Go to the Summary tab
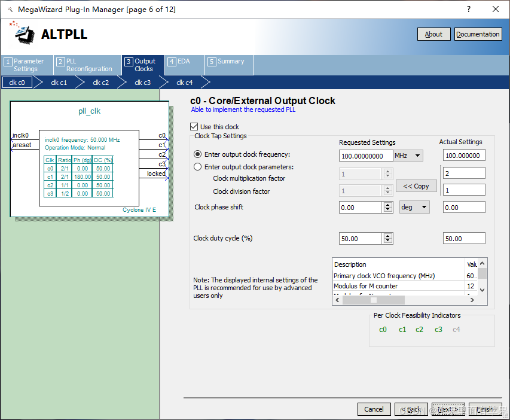This screenshot has width=510, height=420. 230,65
